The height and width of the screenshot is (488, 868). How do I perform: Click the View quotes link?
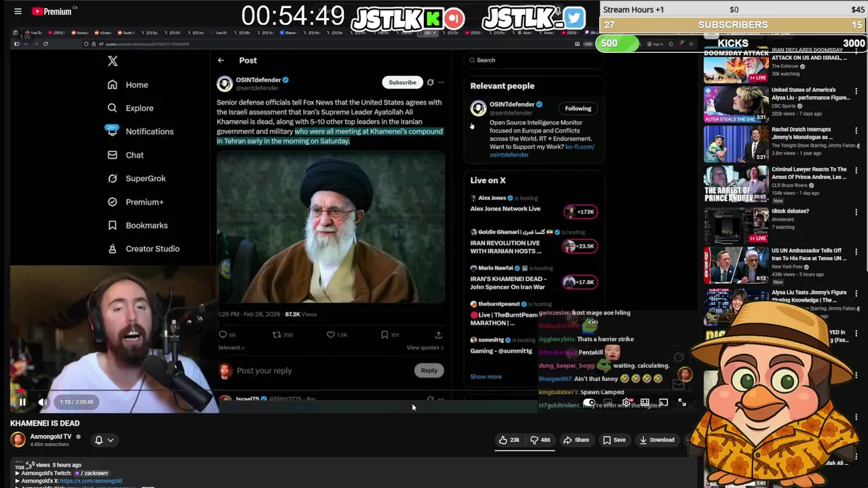point(425,348)
